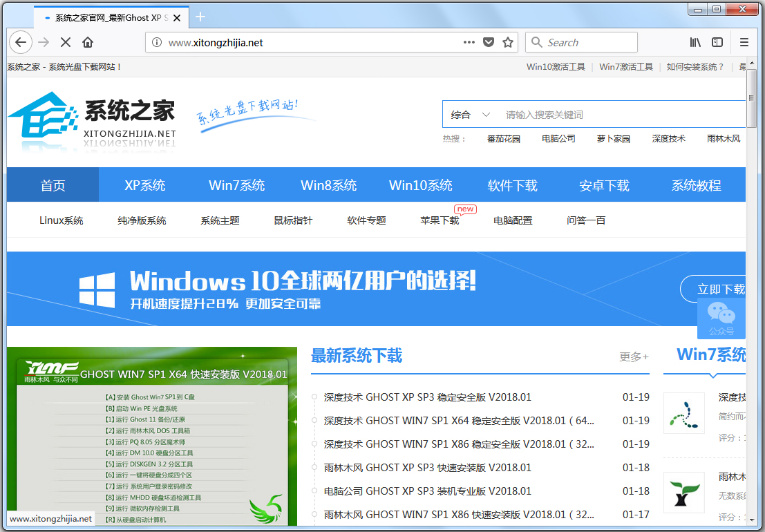Select the 首页 navigation tab
Image resolution: width=765 pixels, height=532 pixels.
point(53,184)
